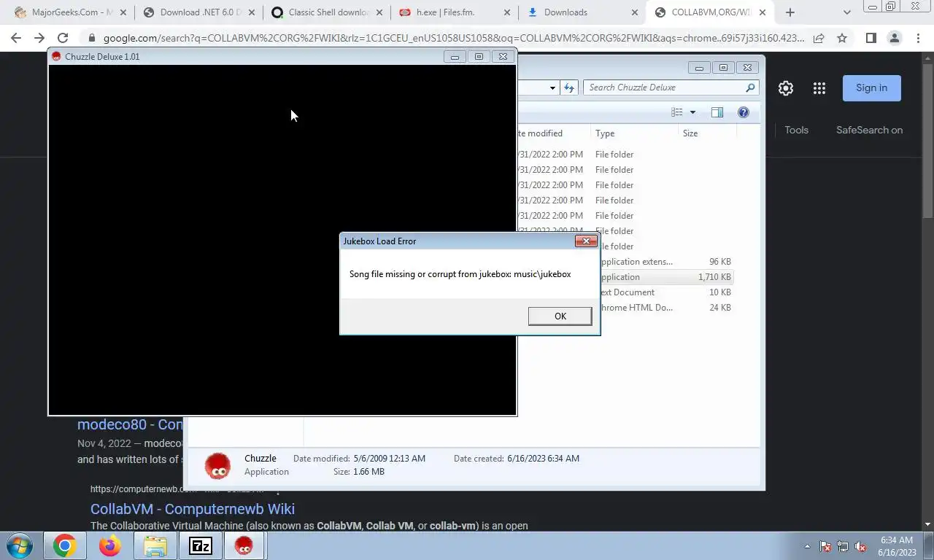Click the Google Sign in button

click(x=872, y=87)
